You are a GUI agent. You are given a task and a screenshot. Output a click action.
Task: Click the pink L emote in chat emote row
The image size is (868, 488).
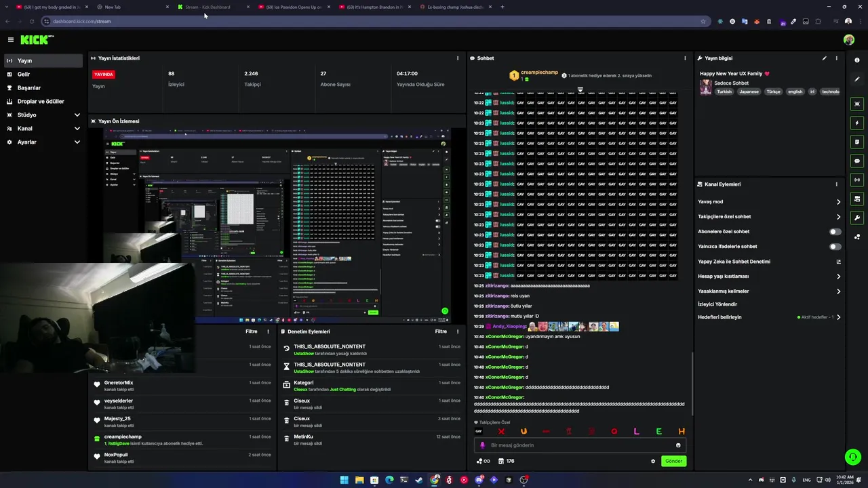(x=636, y=431)
